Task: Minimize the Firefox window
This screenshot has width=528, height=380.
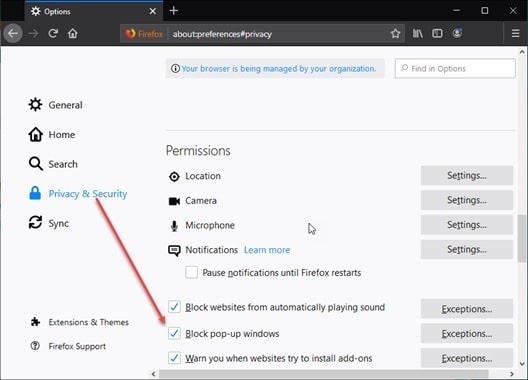Action: click(457, 10)
